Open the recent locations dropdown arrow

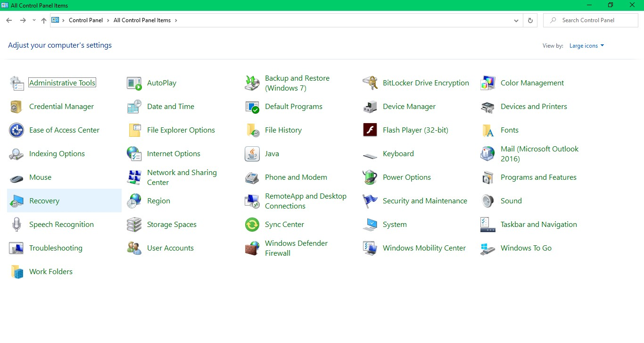click(34, 20)
